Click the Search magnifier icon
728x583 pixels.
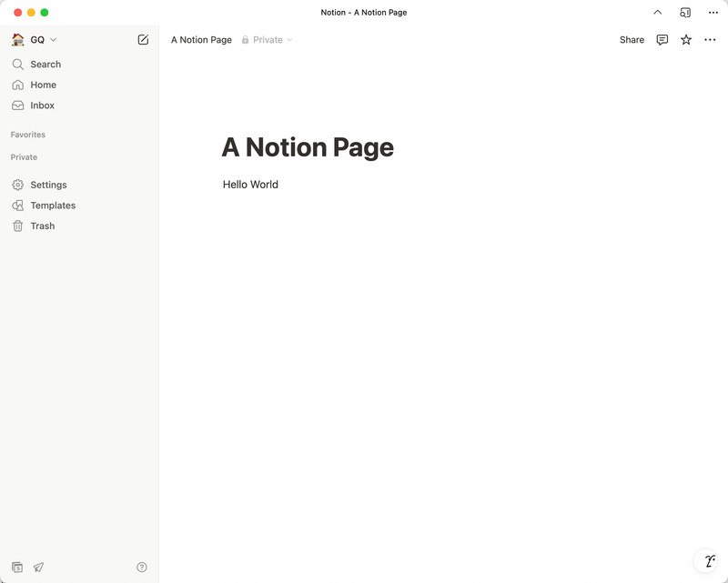(17, 64)
